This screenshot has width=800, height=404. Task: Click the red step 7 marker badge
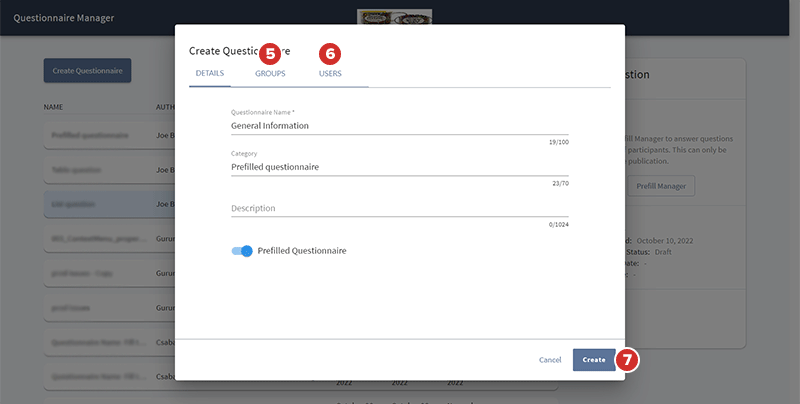[627, 360]
